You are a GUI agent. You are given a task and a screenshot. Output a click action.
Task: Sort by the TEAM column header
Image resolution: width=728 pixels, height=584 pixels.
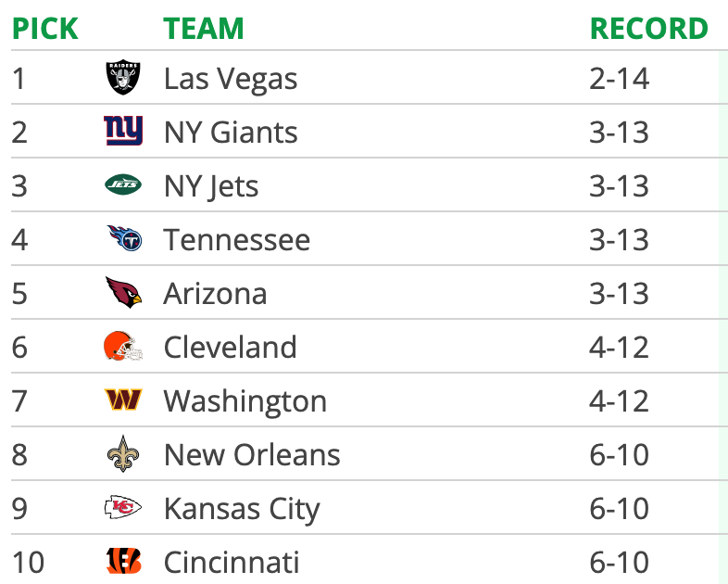204,29
